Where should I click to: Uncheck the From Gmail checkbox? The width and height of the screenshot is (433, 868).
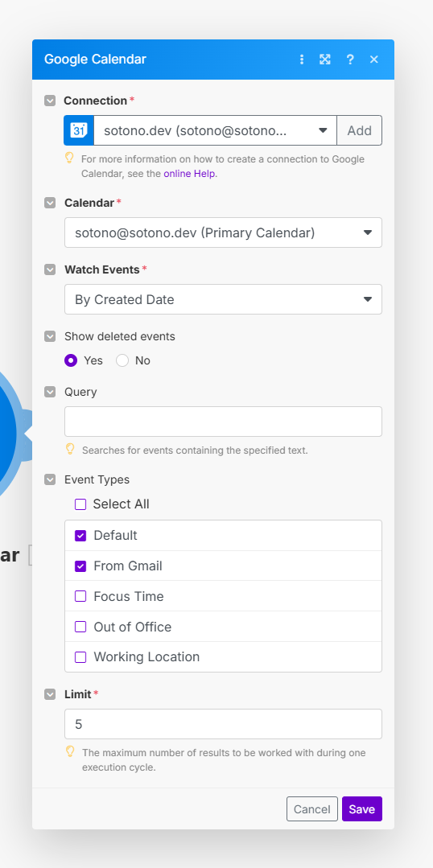[x=80, y=566]
